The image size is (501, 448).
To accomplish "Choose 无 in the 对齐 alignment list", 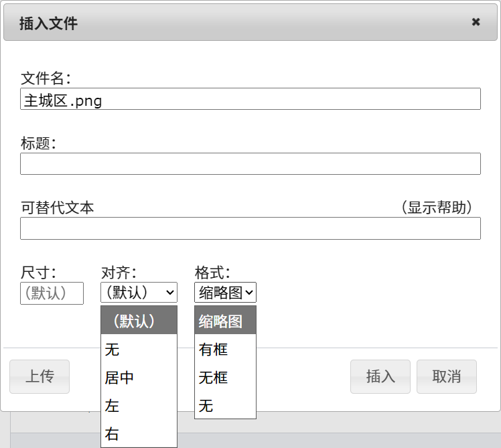I will (x=139, y=350).
